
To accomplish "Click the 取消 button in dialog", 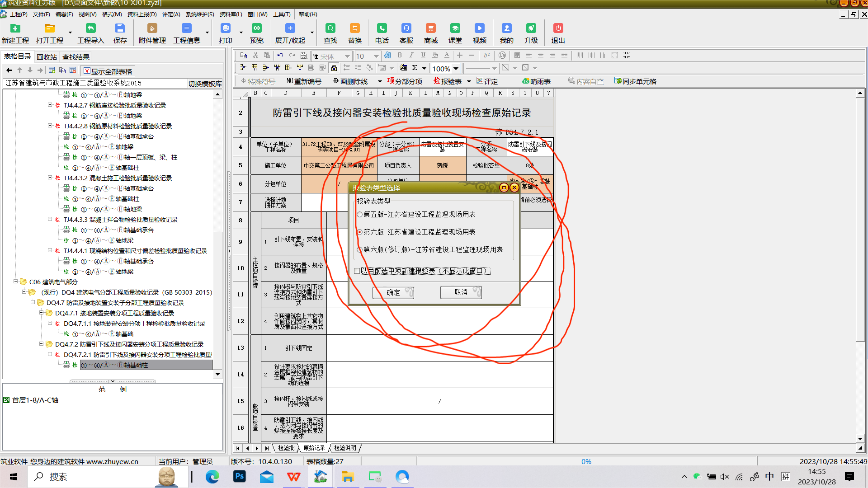I will tap(461, 292).
